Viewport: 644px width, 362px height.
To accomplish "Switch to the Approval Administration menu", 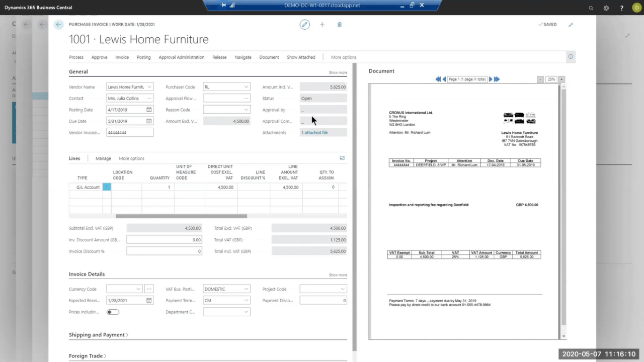I will point(181,57).
